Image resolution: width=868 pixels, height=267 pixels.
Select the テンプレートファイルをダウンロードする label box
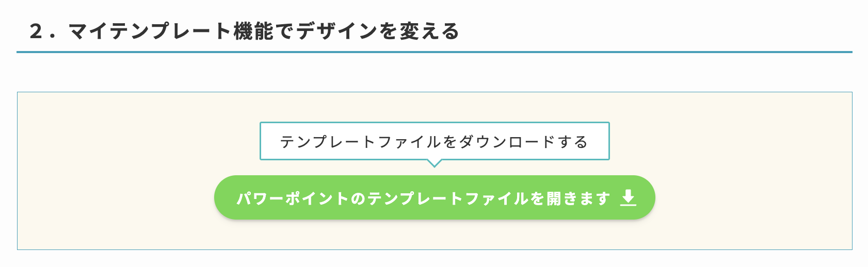pos(435,141)
